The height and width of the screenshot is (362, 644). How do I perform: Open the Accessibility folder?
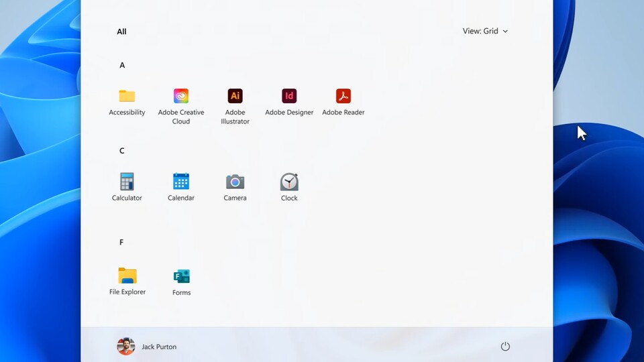point(127,97)
